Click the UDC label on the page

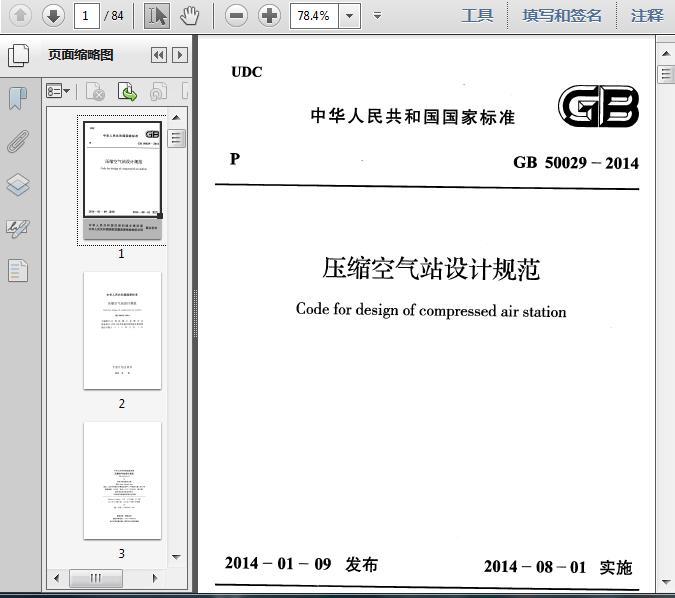pos(247,72)
